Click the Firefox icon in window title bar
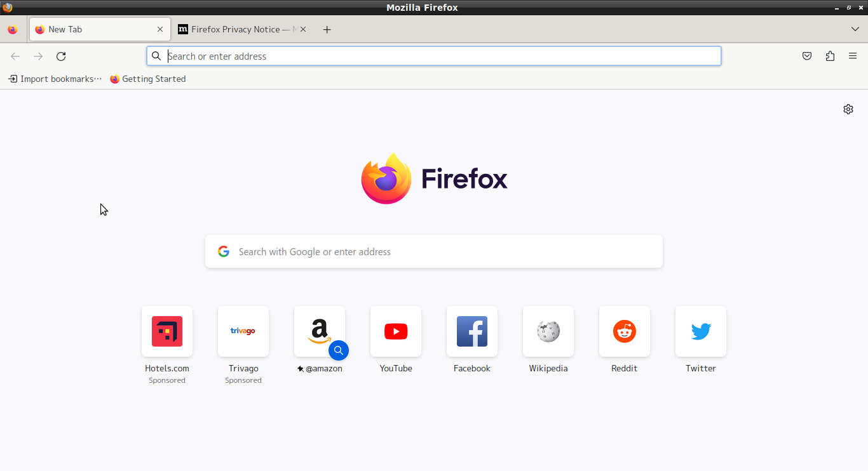868x471 pixels. coord(8,8)
